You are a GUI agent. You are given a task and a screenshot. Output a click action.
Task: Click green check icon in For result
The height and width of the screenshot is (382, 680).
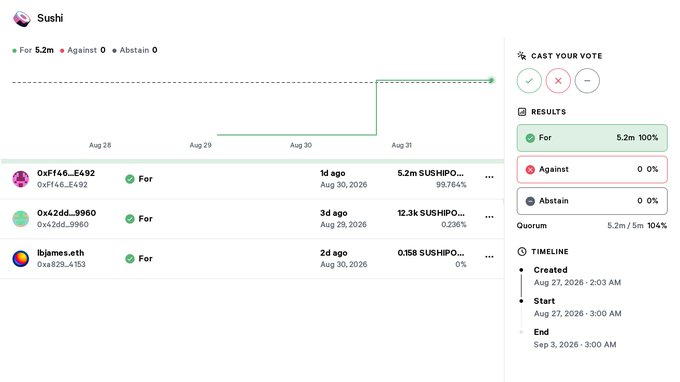(x=530, y=138)
